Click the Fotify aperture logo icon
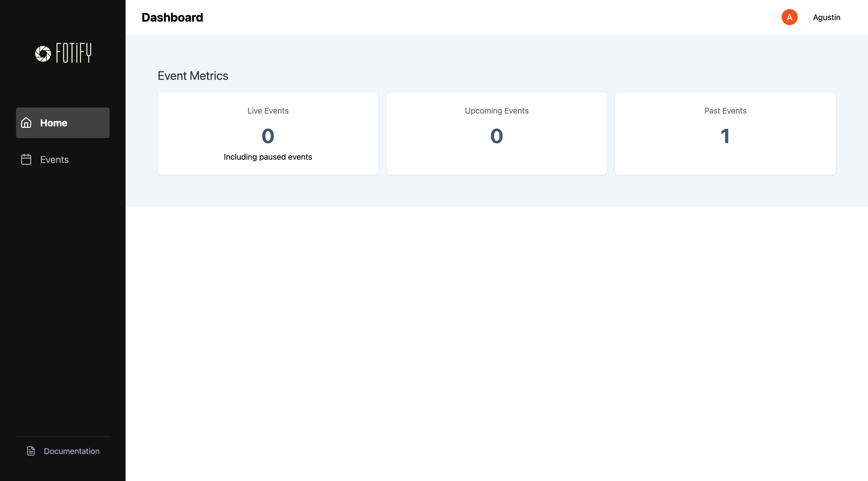 (x=43, y=54)
